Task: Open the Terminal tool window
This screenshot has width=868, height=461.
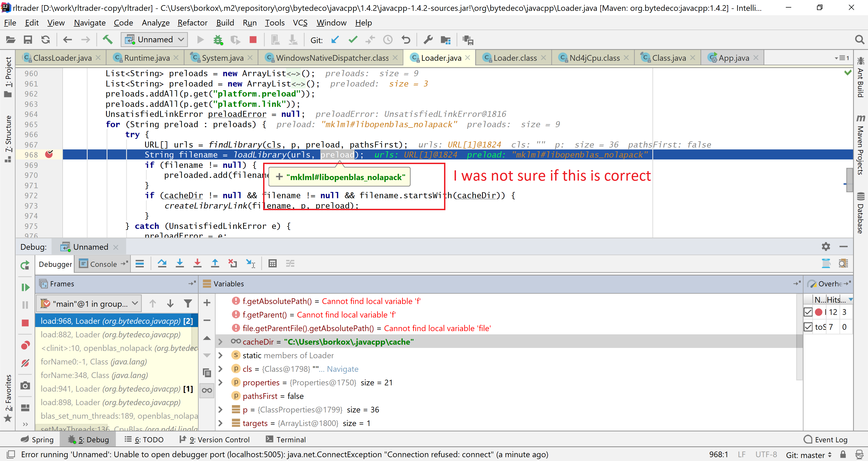Action: pyautogui.click(x=285, y=439)
